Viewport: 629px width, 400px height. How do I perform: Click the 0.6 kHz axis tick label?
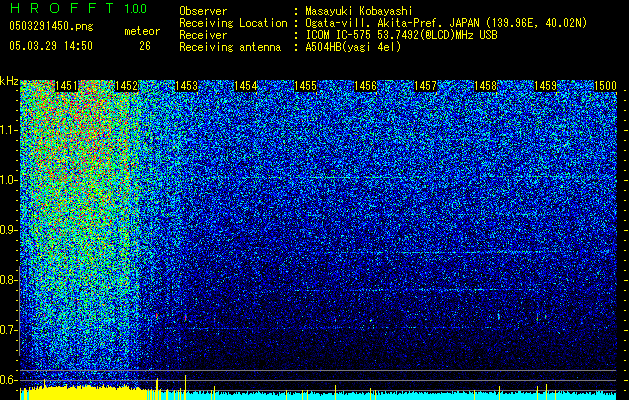tap(8, 380)
